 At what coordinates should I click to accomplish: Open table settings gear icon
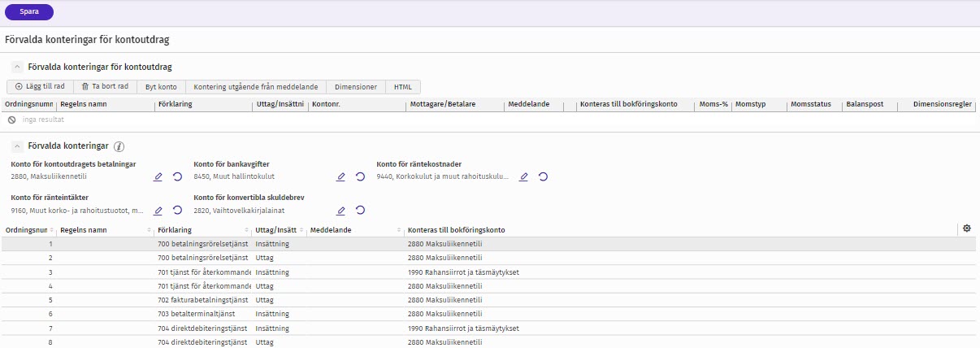click(967, 229)
